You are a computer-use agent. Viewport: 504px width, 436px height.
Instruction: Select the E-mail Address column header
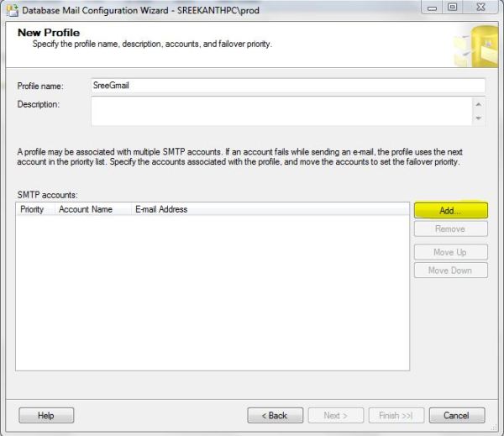pos(161,209)
